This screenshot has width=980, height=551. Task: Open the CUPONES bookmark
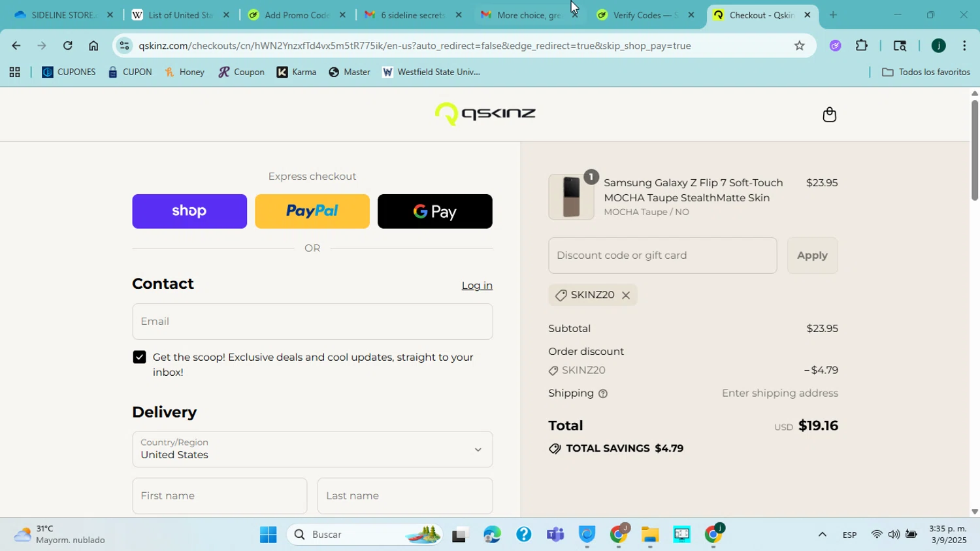[69, 73]
